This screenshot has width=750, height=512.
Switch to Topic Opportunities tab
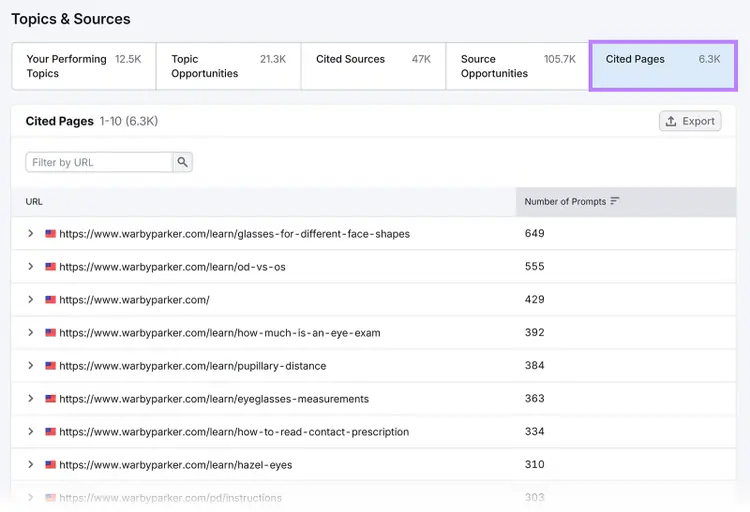229,66
